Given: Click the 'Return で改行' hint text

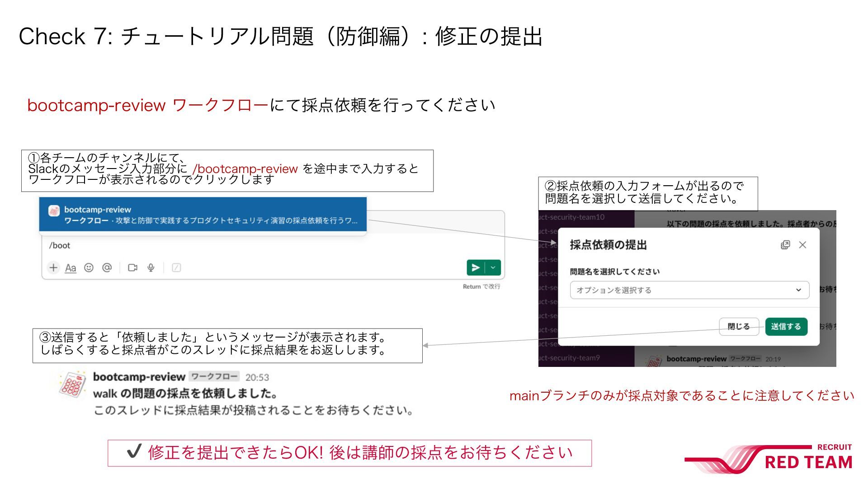Looking at the screenshot, I should click(481, 286).
